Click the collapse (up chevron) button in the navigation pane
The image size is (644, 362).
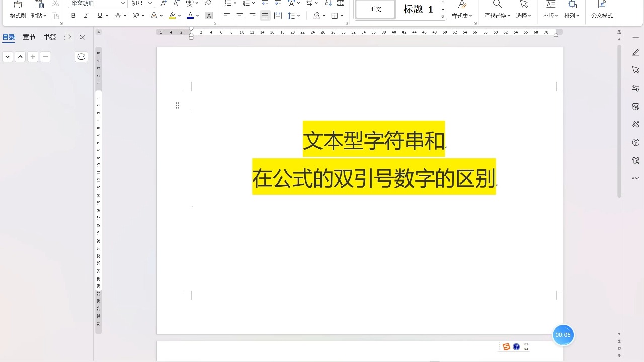tap(20, 57)
